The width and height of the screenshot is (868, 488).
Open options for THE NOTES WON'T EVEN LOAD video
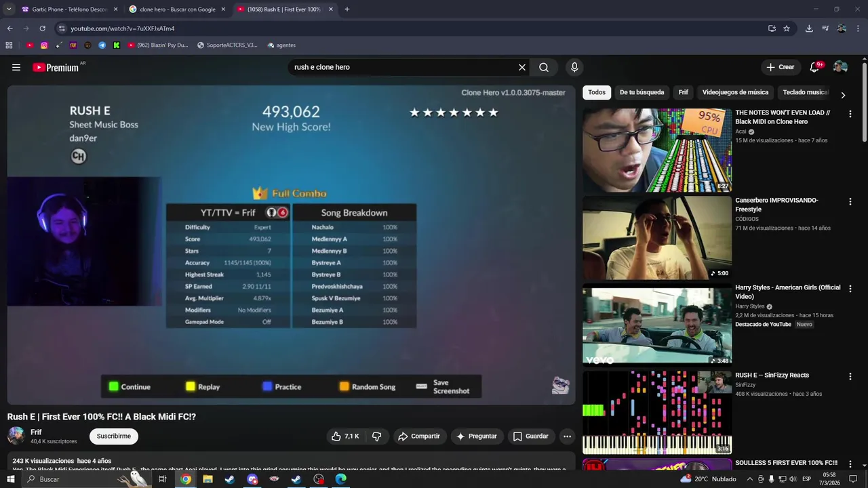(850, 114)
